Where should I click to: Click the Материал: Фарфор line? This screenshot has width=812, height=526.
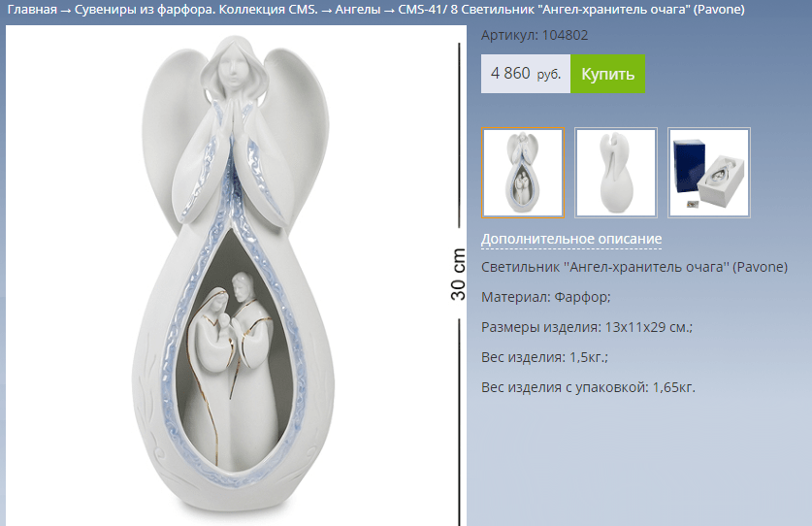point(546,297)
